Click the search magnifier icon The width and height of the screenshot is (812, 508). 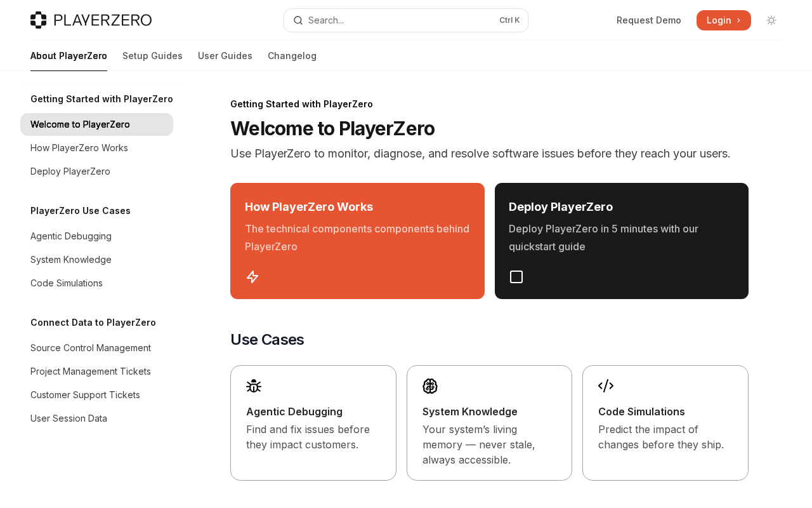tap(298, 20)
